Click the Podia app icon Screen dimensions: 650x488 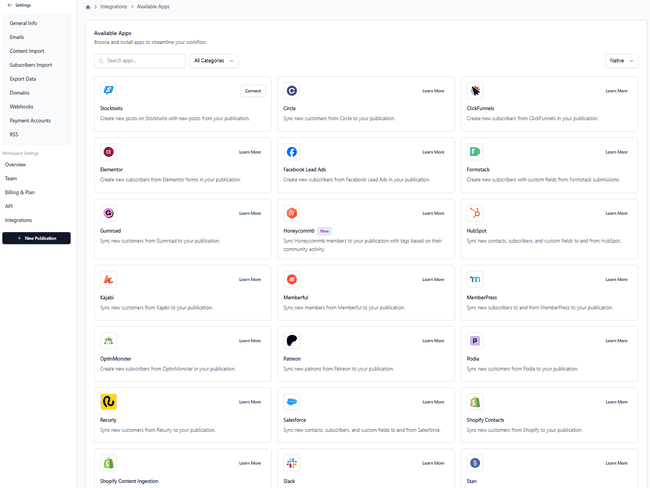point(475,341)
